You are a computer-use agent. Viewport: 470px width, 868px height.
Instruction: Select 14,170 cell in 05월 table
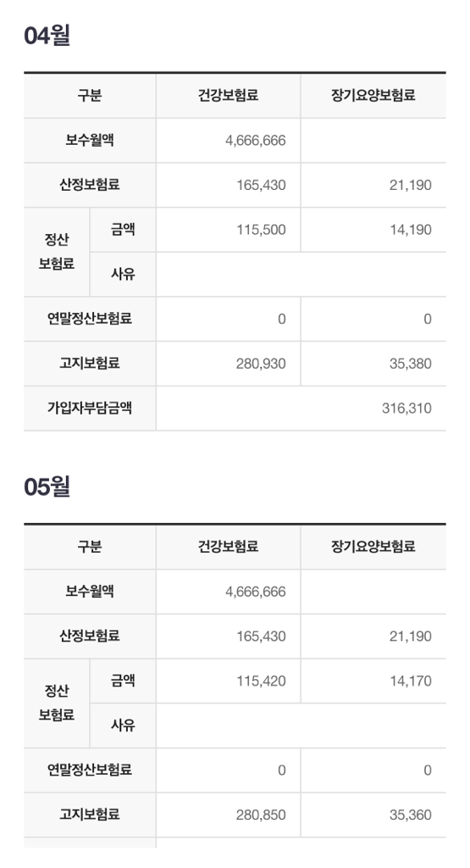(373, 681)
